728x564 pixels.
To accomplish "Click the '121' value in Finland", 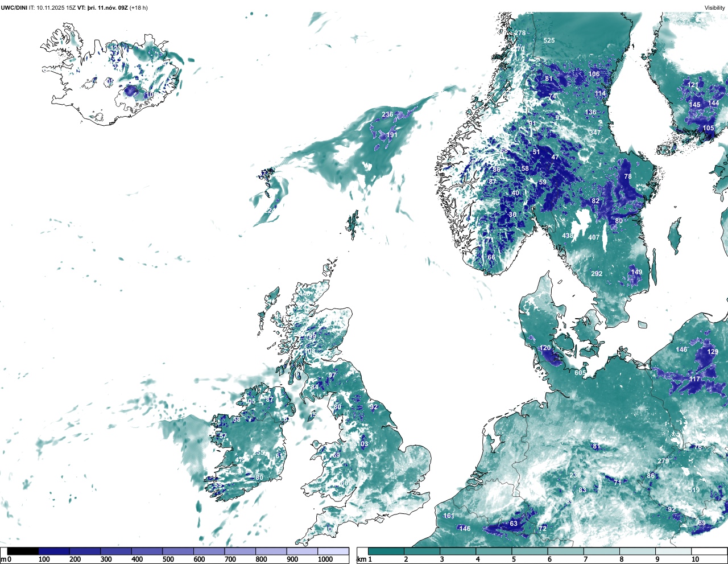I will click(693, 85).
